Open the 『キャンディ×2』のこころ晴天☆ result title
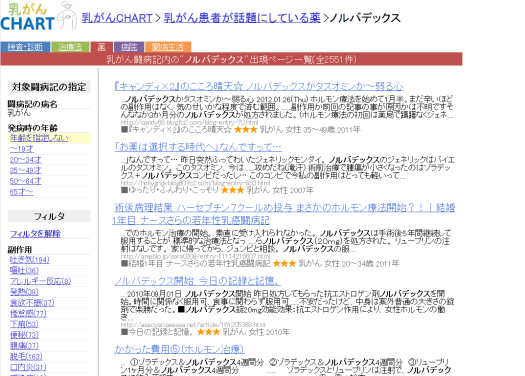The height and width of the screenshot is (376, 525). pos(258,86)
